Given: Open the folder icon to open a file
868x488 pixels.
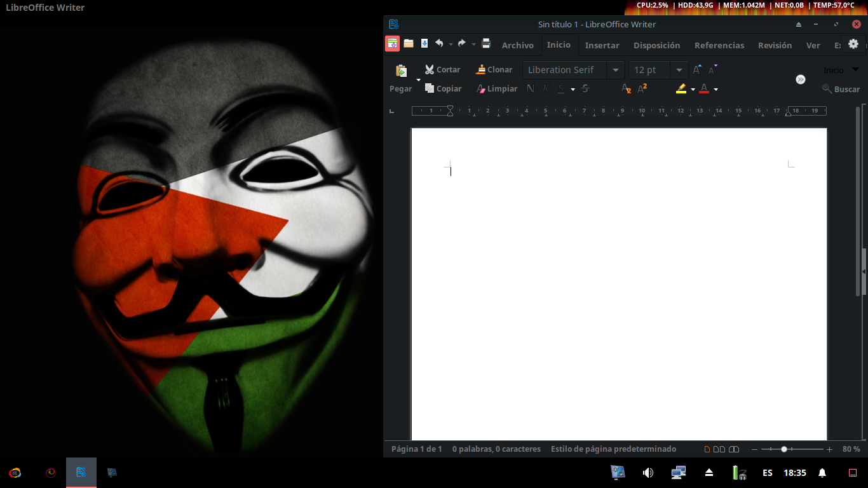Looking at the screenshot, I should (x=409, y=44).
